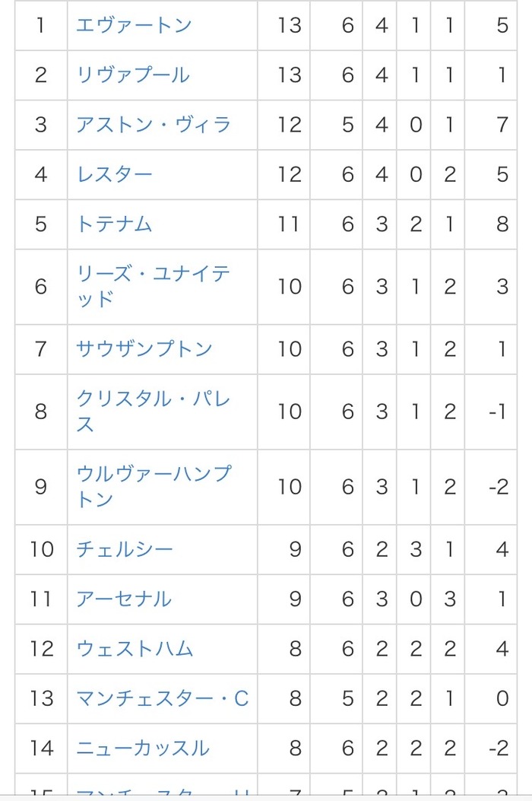Click the -2 goal difference for ニューカッスル

[x=491, y=749]
